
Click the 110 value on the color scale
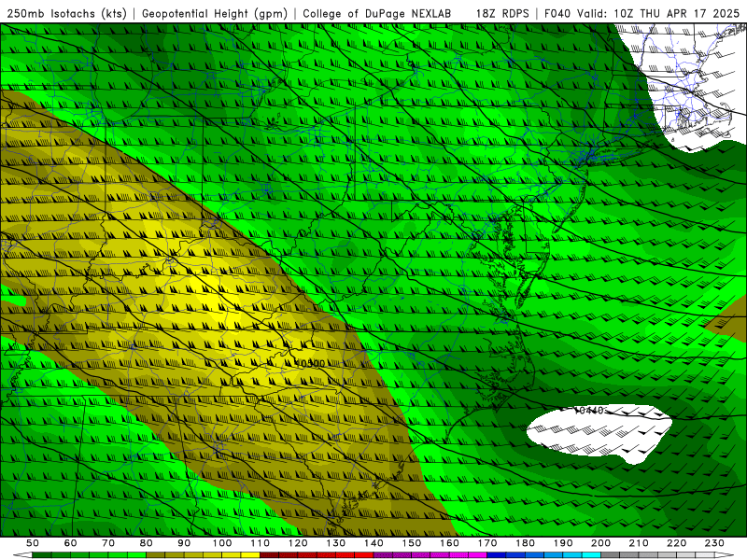point(261,543)
